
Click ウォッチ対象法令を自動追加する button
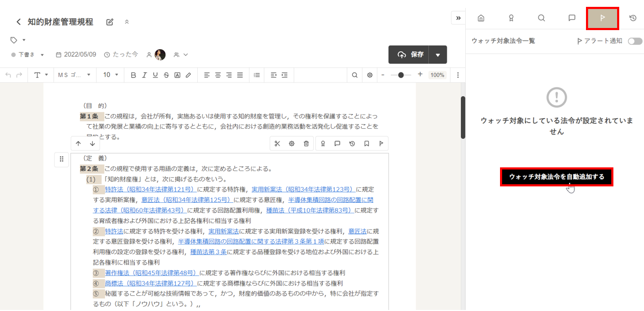(556, 177)
